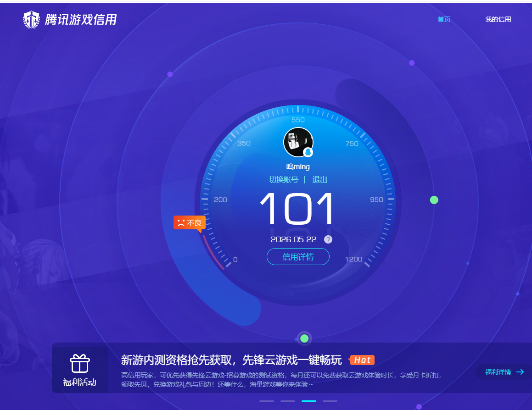Click the 切换账号 link
Image resolution: width=532 pixels, height=410 pixels.
click(284, 179)
